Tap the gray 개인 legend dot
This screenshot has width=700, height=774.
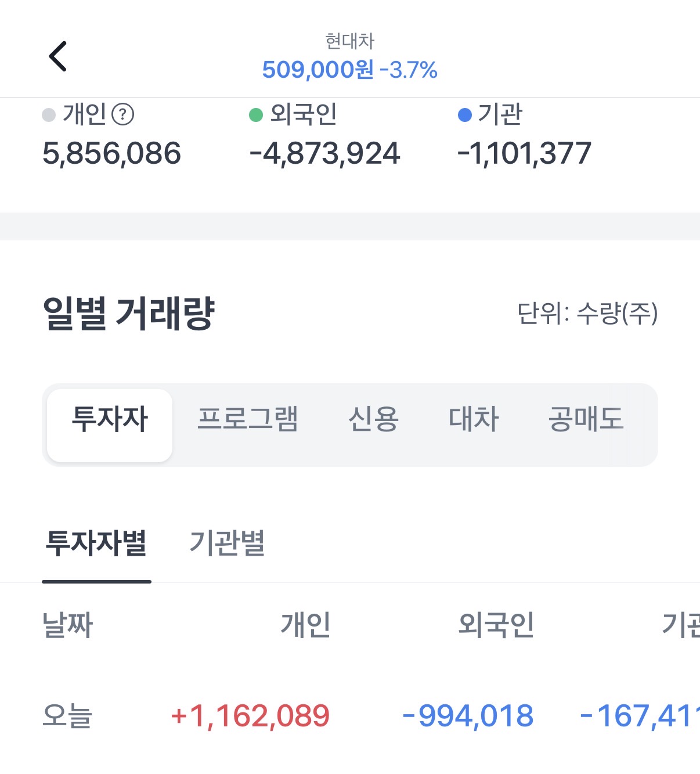[x=49, y=115]
